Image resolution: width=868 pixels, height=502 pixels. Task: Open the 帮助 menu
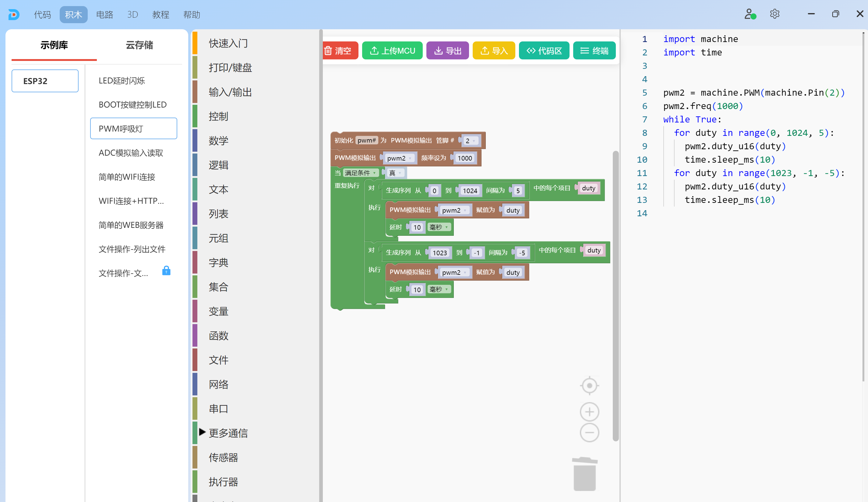(x=192, y=15)
